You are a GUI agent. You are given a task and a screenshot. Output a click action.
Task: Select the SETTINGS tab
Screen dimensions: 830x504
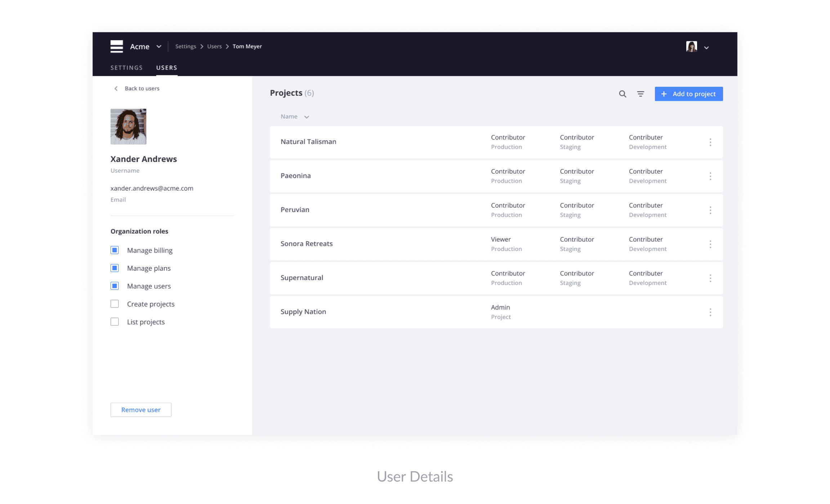click(x=126, y=67)
